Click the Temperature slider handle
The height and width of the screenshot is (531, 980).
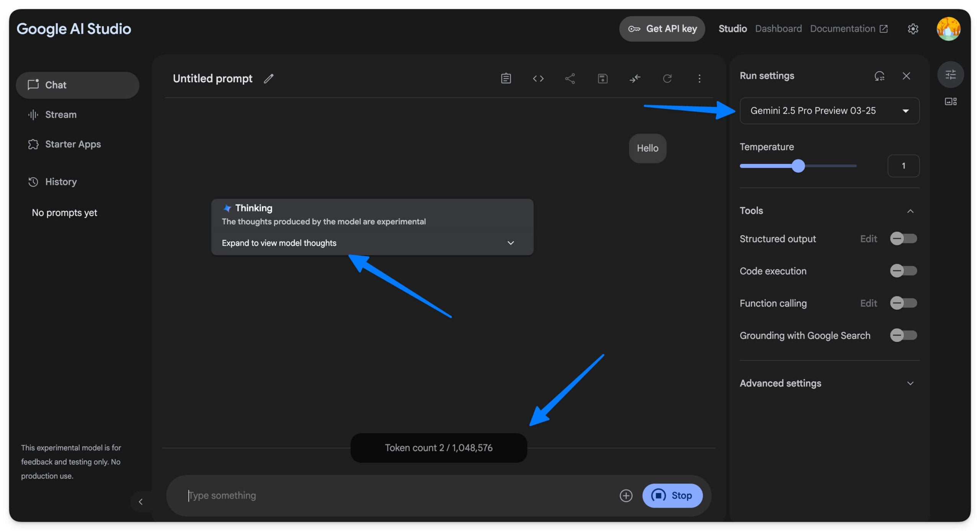tap(798, 166)
